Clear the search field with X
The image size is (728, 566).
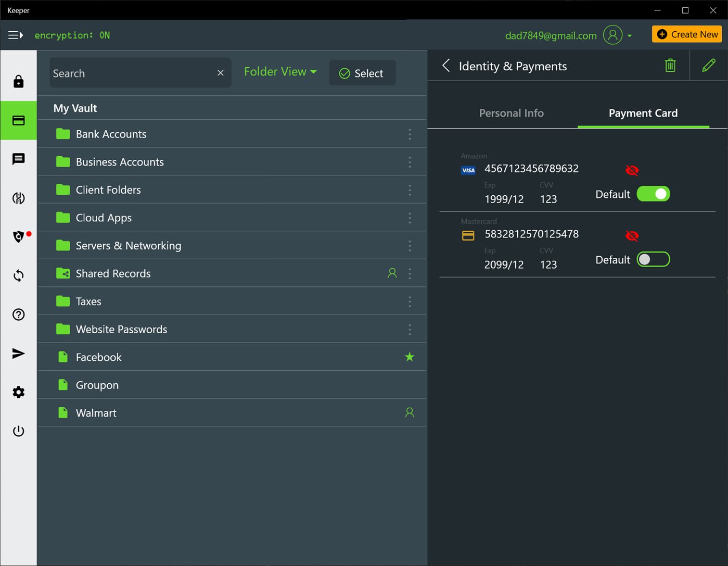pyautogui.click(x=221, y=73)
